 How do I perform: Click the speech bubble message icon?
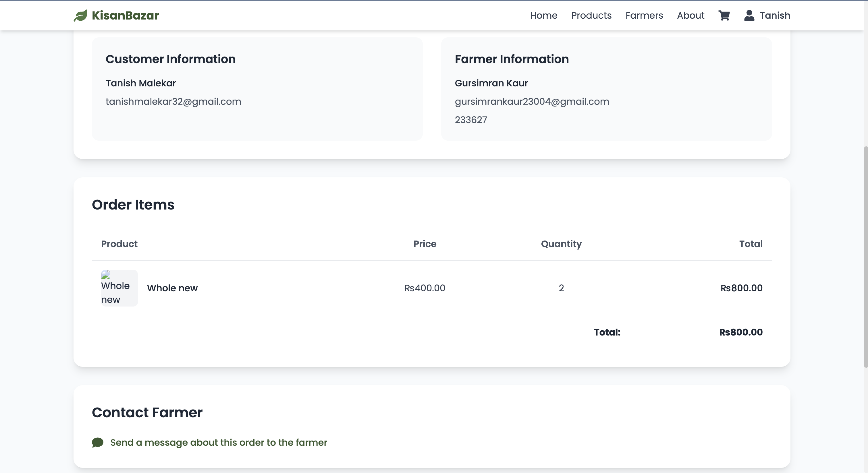98,442
